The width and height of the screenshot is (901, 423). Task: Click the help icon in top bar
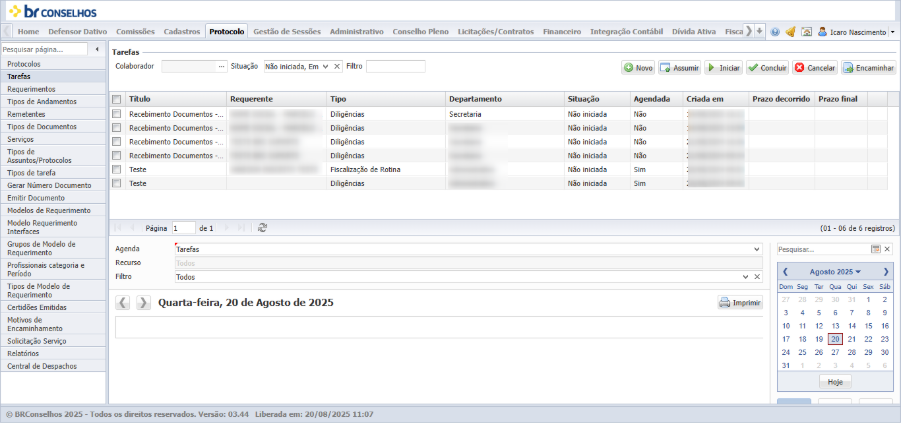(x=775, y=32)
